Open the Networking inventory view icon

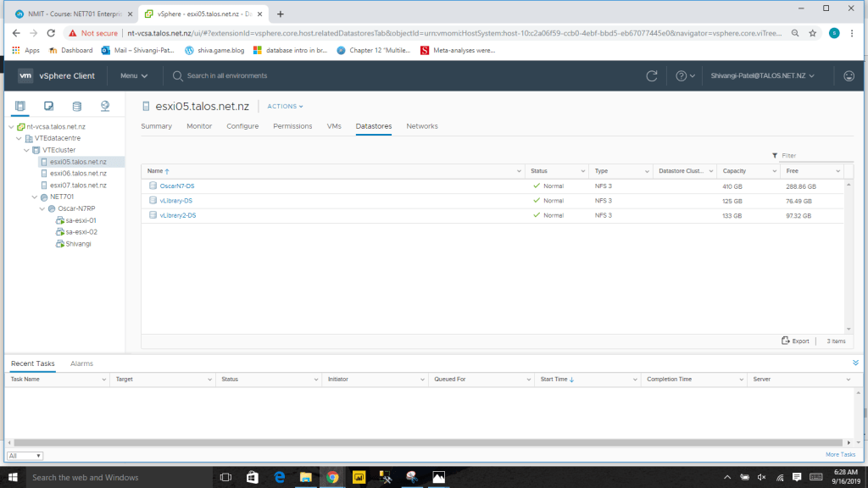click(x=105, y=106)
